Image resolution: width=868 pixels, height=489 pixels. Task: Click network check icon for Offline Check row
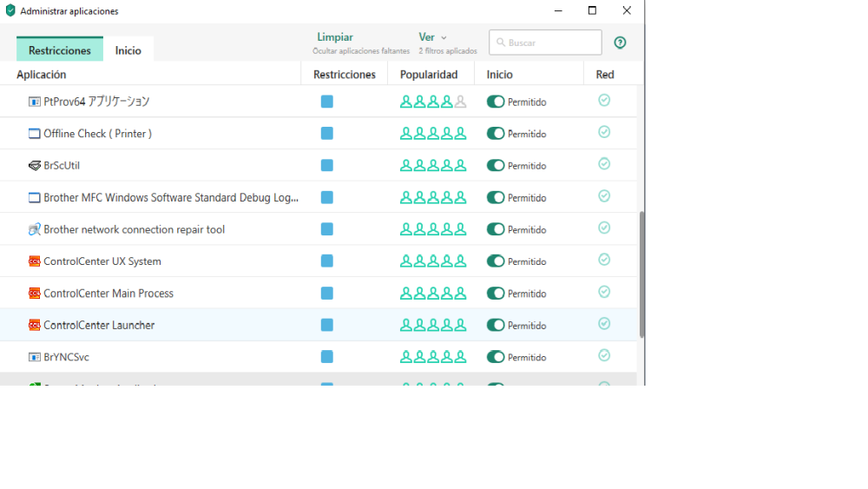coord(604,132)
